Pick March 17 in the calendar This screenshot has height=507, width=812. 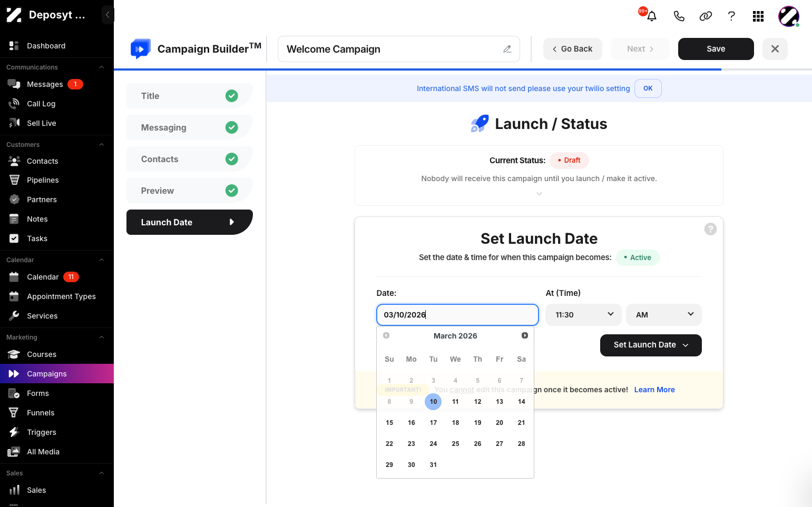433,423
